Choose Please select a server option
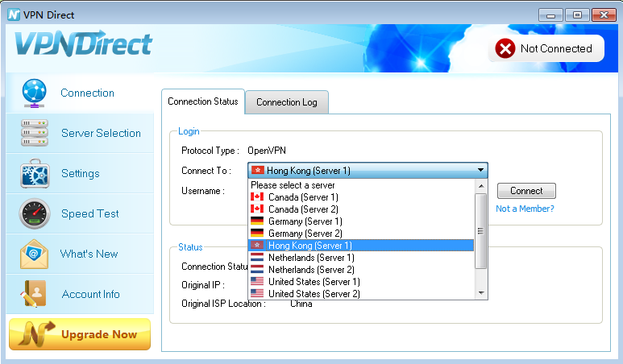The image size is (623, 364). pyautogui.click(x=361, y=185)
